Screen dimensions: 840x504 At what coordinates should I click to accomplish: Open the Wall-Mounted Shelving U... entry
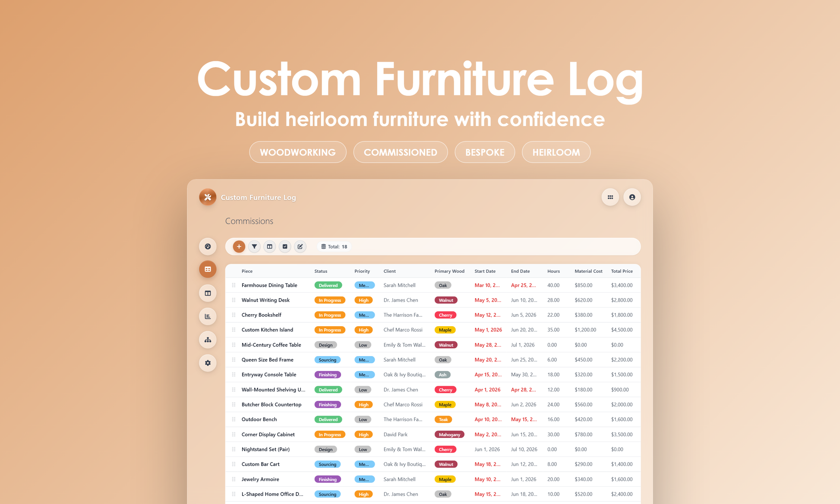point(273,390)
